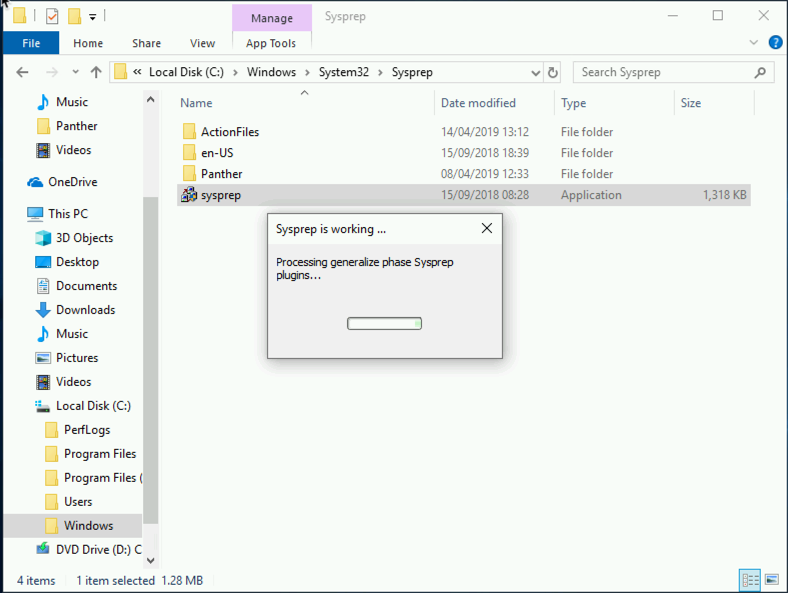788x593 pixels.
Task: Sort by Date modified column
Action: coord(478,103)
